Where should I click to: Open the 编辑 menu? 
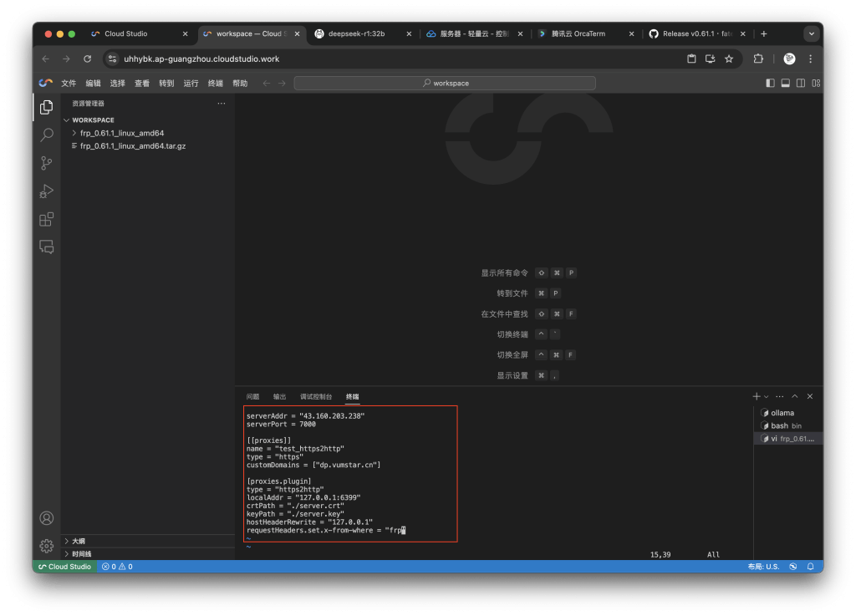coord(94,83)
